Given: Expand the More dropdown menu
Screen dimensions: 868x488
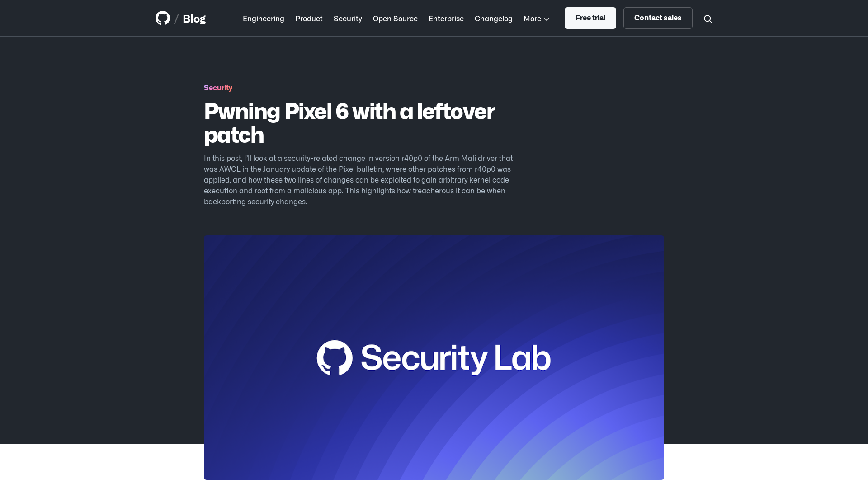Looking at the screenshot, I should point(536,18).
